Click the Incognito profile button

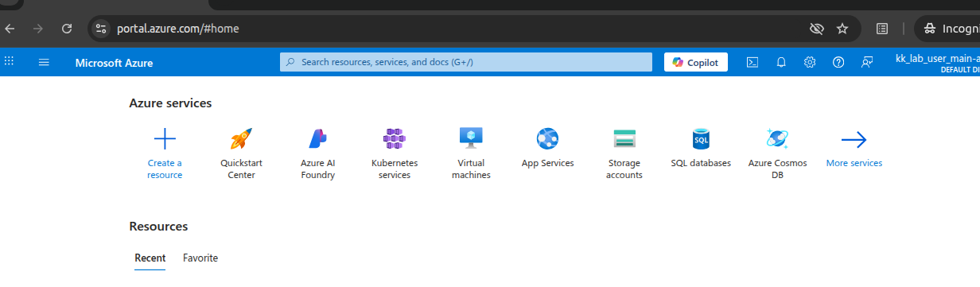[948, 29]
